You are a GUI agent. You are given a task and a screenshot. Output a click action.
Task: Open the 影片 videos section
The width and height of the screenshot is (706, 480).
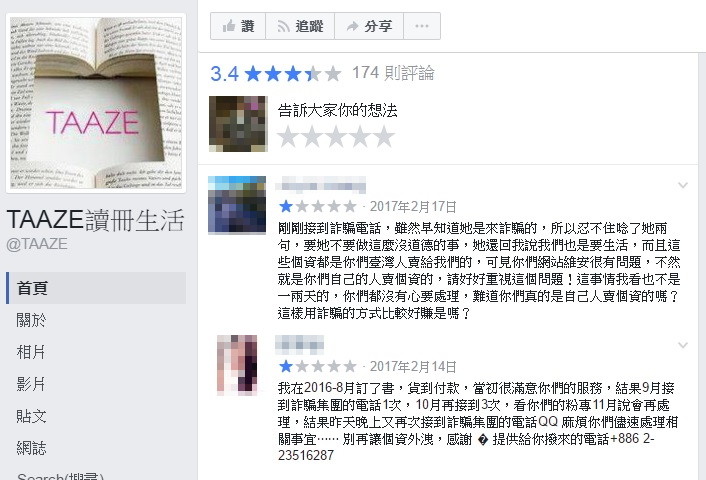[96, 384]
